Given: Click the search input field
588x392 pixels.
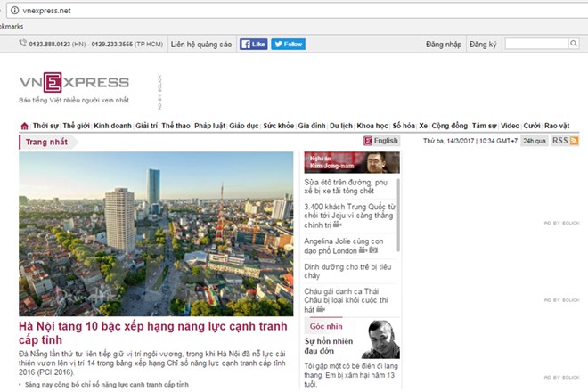Looking at the screenshot, I should click(x=536, y=44).
